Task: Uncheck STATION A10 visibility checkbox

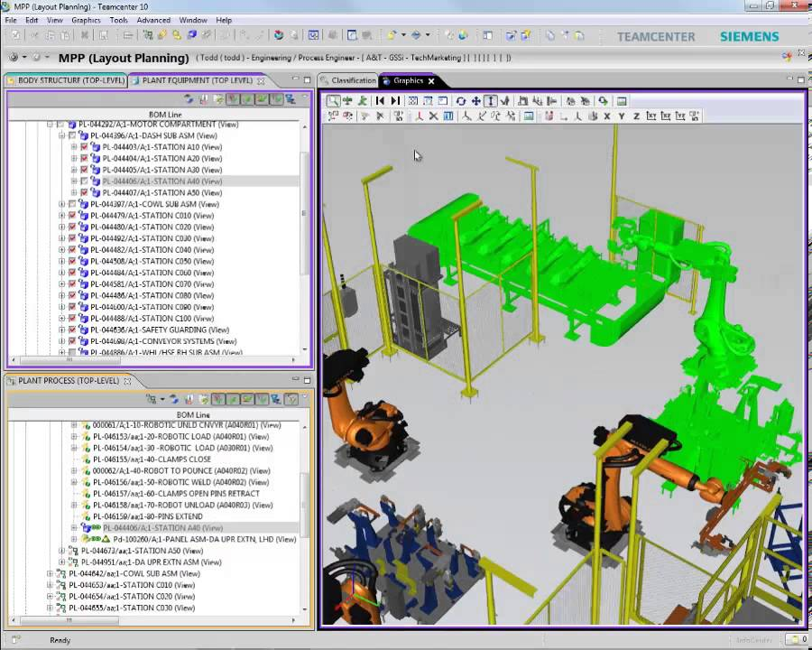Action: [x=84, y=147]
